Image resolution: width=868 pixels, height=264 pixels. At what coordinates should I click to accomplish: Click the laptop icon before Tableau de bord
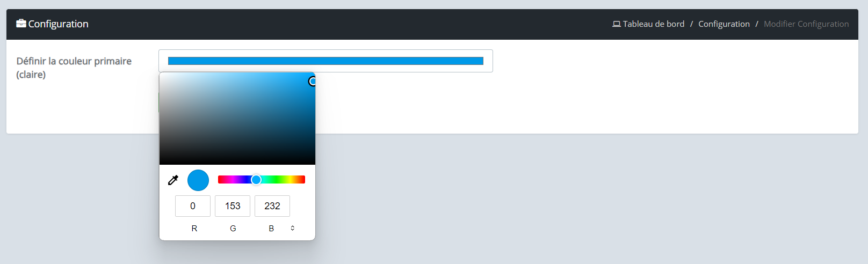(x=617, y=24)
